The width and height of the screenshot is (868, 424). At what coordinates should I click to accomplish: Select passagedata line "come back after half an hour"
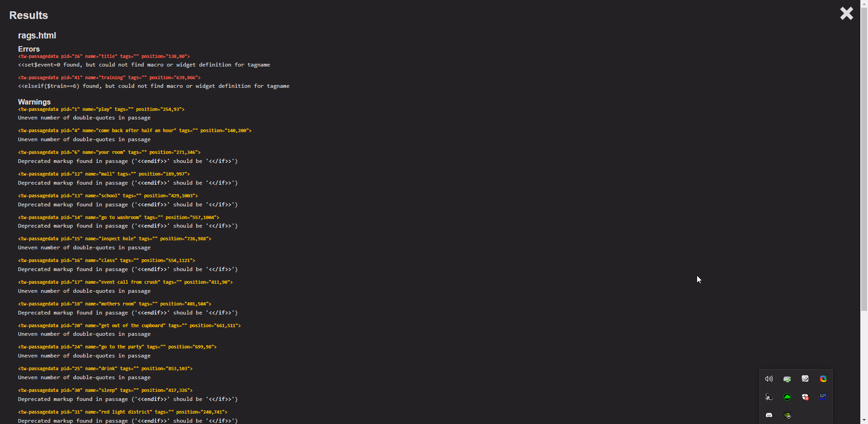click(135, 130)
